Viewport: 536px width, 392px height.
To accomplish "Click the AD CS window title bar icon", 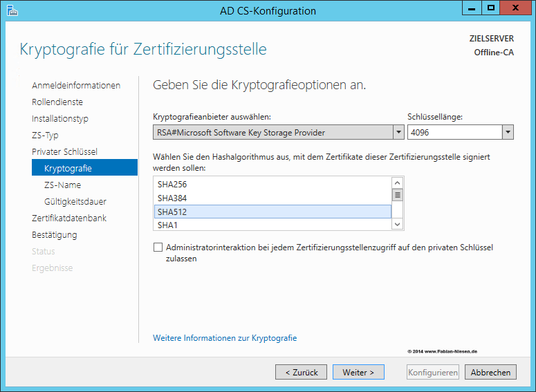I will click(12, 10).
